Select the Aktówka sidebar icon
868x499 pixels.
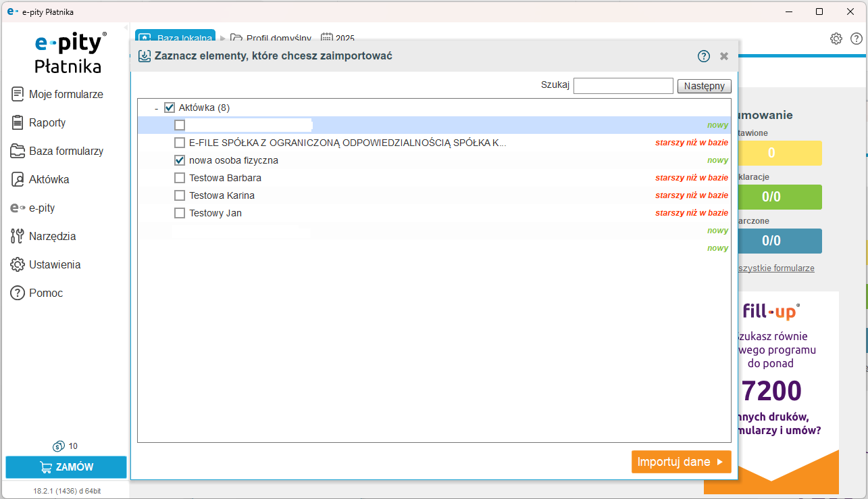(18, 179)
